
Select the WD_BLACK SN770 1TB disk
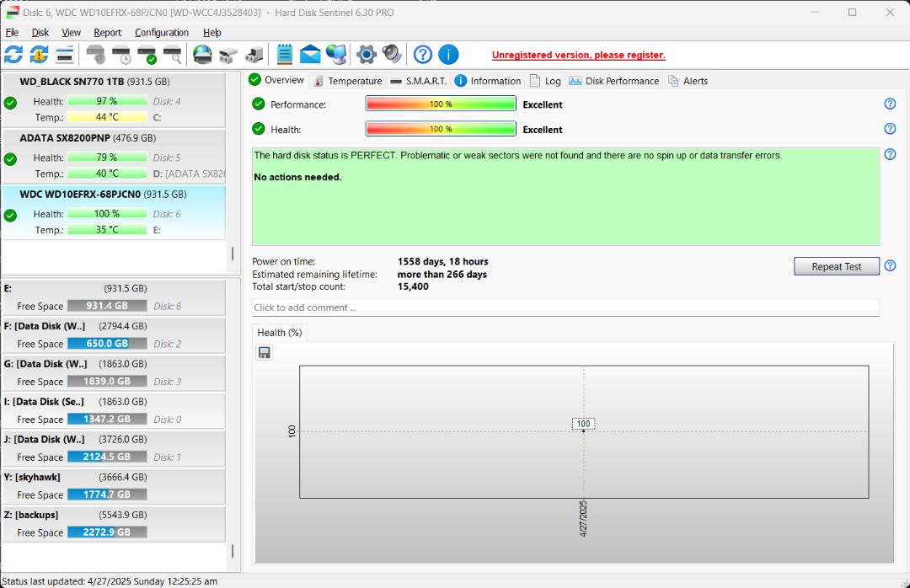click(114, 100)
